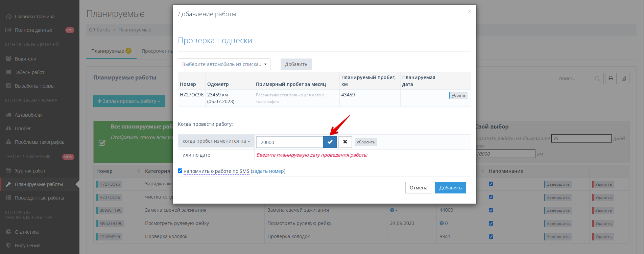Click the export file icon beside print
The image size is (644, 254).
click(624, 78)
